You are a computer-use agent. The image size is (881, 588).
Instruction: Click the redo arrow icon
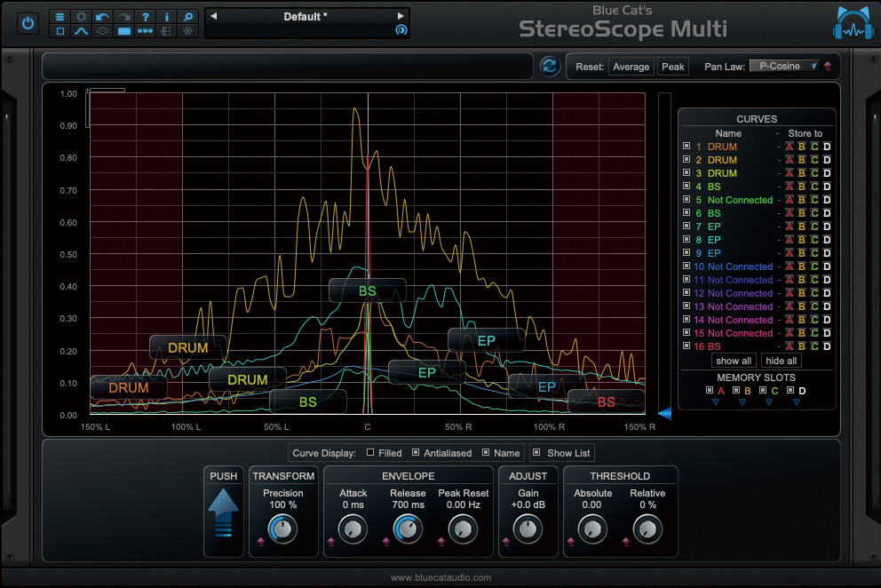point(124,17)
